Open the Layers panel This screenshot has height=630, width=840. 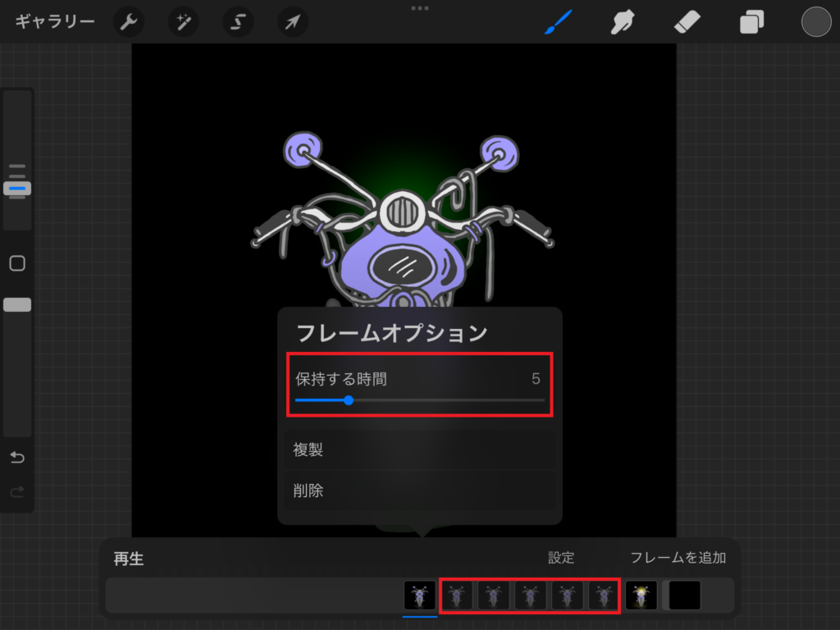[x=751, y=22]
